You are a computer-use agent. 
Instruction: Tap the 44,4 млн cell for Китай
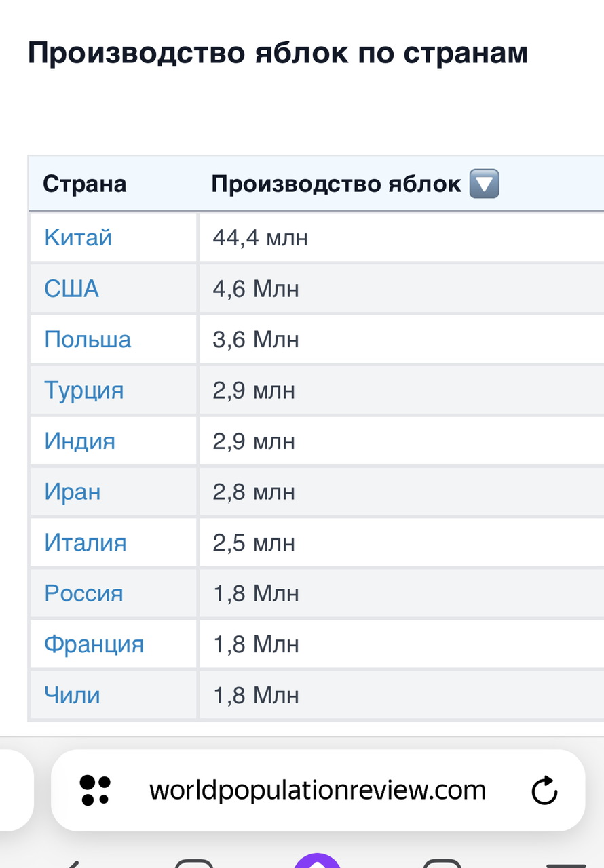(x=261, y=237)
